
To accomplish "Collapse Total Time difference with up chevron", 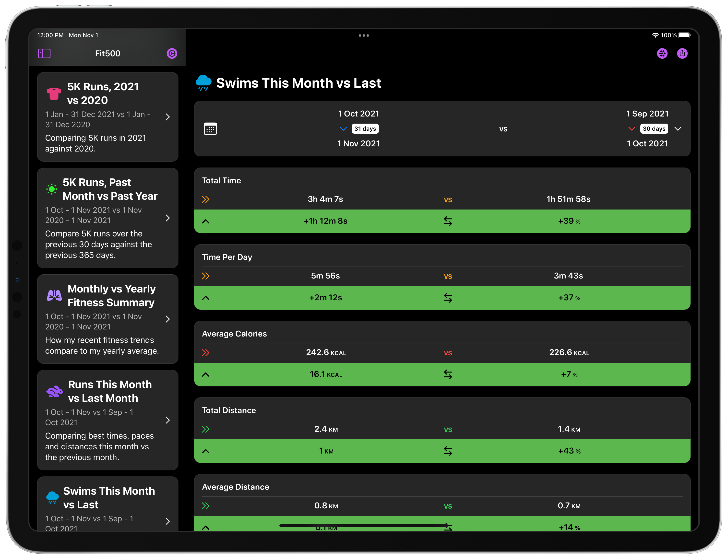I will pos(206,221).
